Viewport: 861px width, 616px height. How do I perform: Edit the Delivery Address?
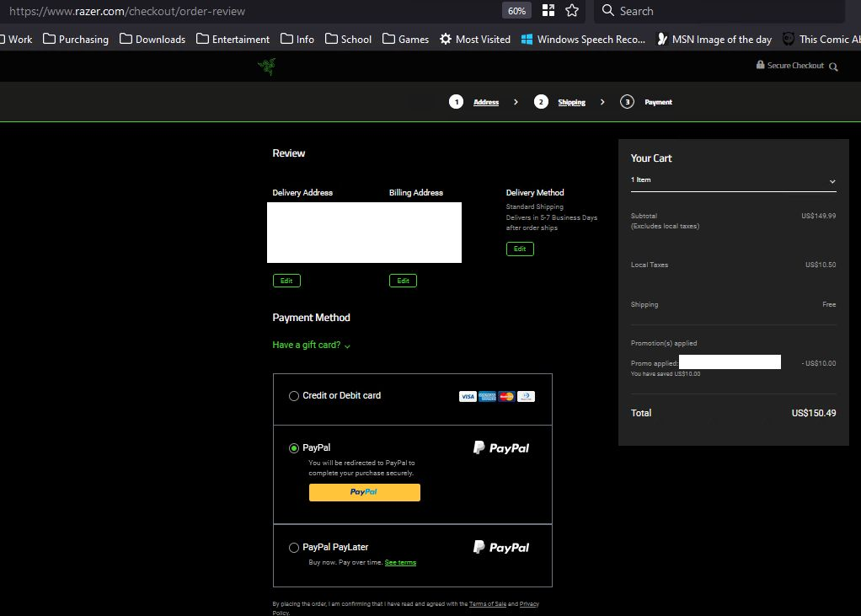(x=286, y=281)
